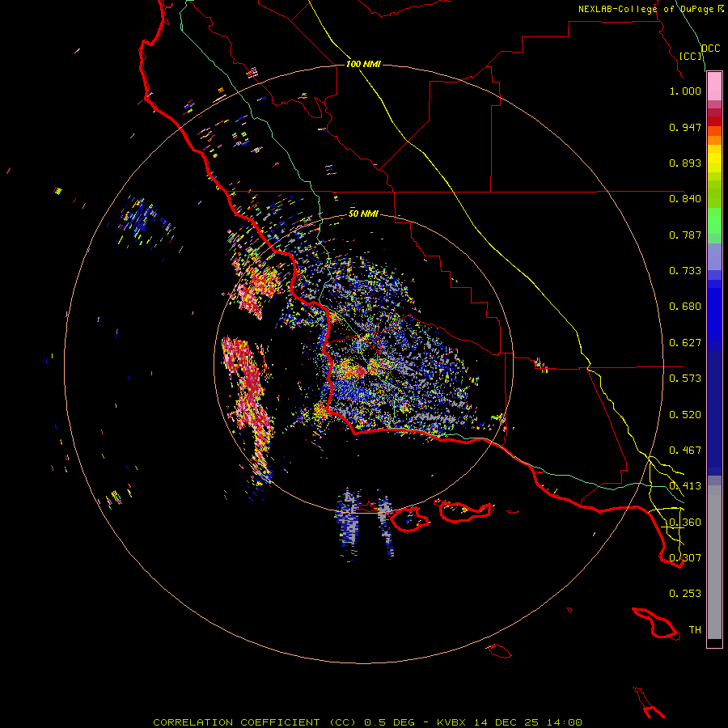Click the green segment of the color bar
Viewport: 728px width, 728px height.
click(714, 221)
